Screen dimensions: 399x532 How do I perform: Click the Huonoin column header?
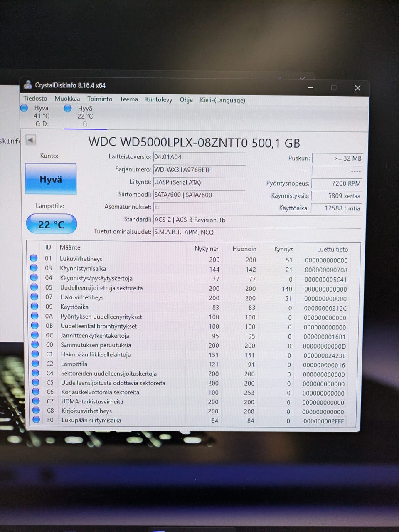tap(244, 249)
